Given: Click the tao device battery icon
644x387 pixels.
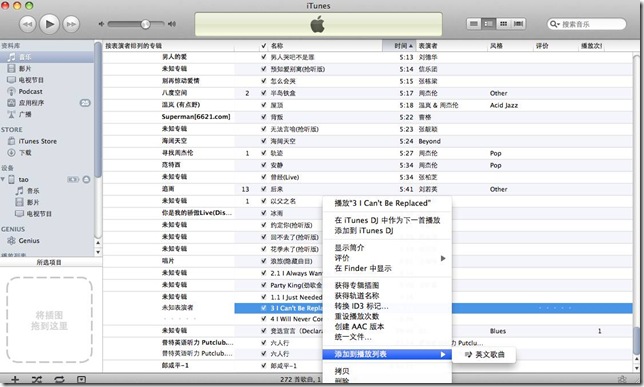Looking at the screenshot, I should 73,179.
